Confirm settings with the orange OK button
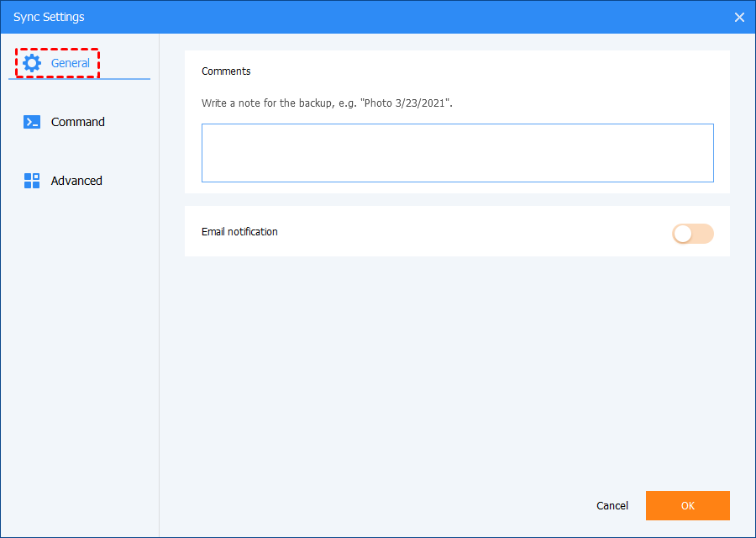This screenshot has width=756, height=538. [687, 505]
